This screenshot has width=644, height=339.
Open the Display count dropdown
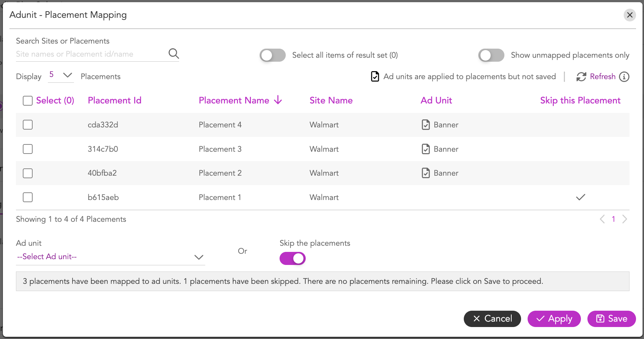tap(61, 75)
